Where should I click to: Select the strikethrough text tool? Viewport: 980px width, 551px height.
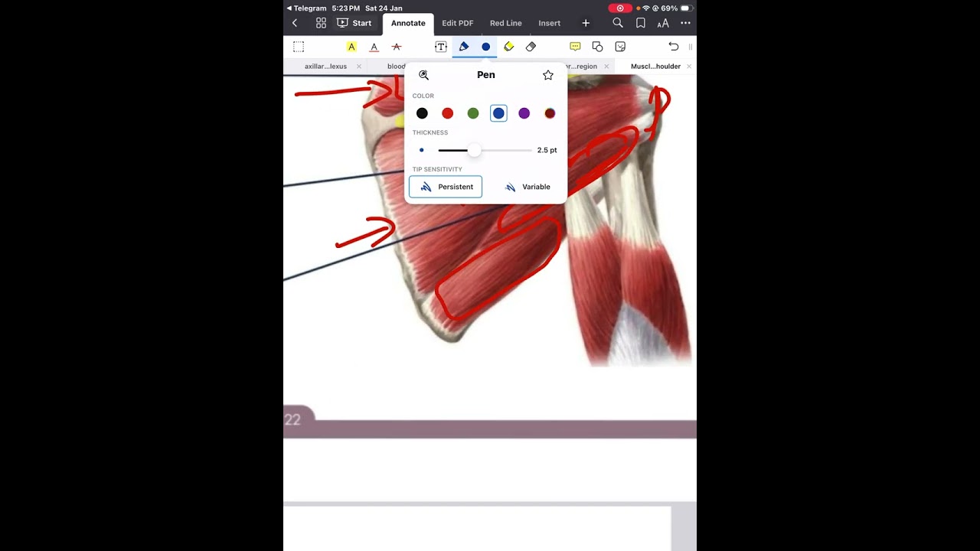(397, 47)
